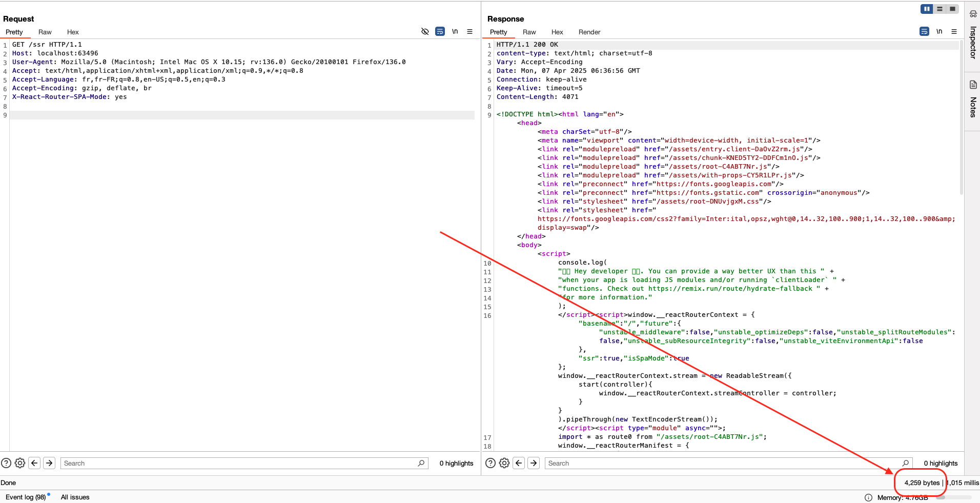Viewport: 980px width, 503px height.
Task: Go to previous match in Response search
Action: (x=519, y=463)
